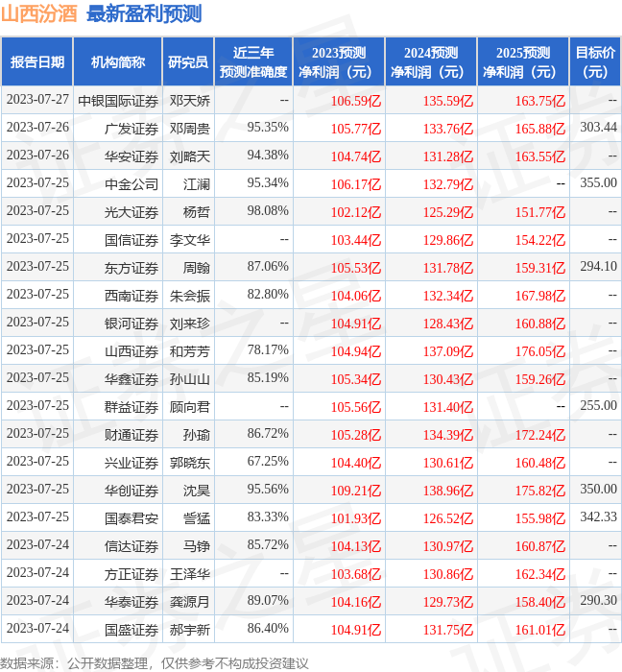Select the 2024预测净利润 column header
622x672 pixels.
click(431, 61)
